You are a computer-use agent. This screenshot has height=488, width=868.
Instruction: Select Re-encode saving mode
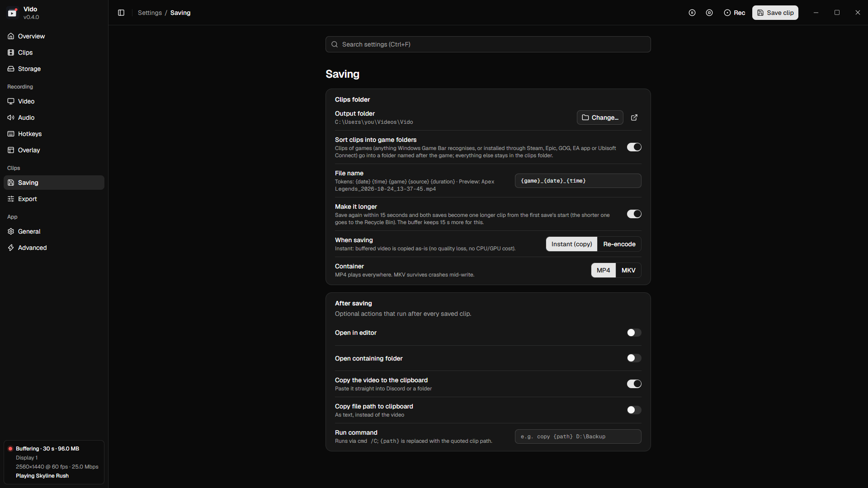pyautogui.click(x=619, y=244)
